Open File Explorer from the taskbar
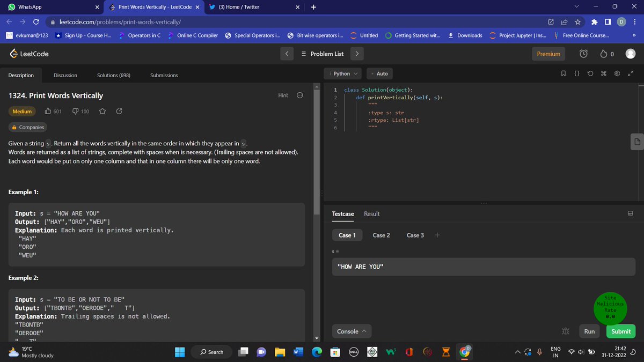 point(280,352)
